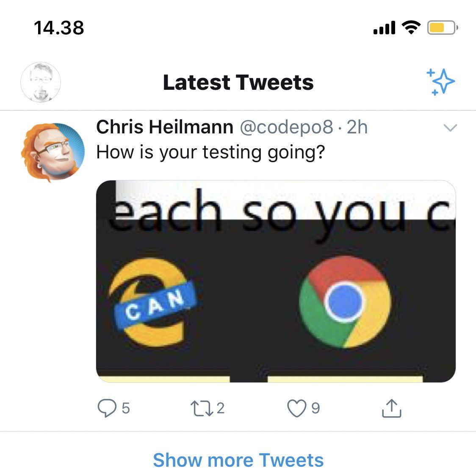This screenshot has width=476, height=476.
Task: Share the tweet via share icon
Action: tap(392, 408)
